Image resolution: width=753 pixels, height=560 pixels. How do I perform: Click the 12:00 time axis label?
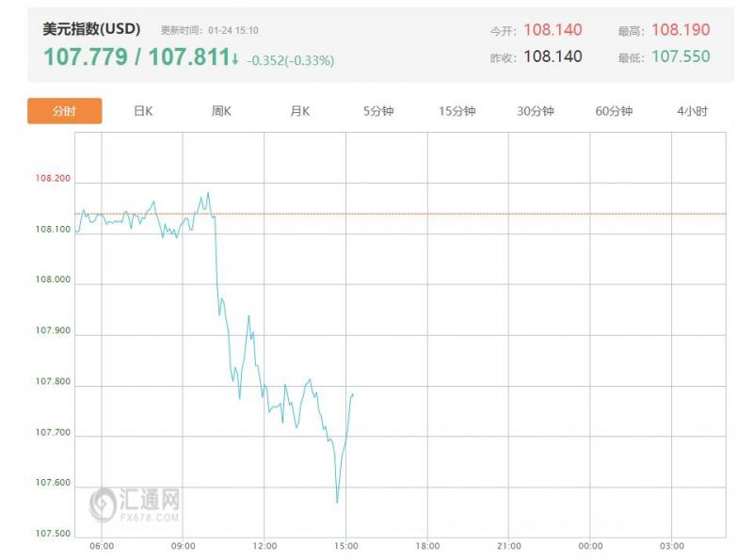[264, 546]
